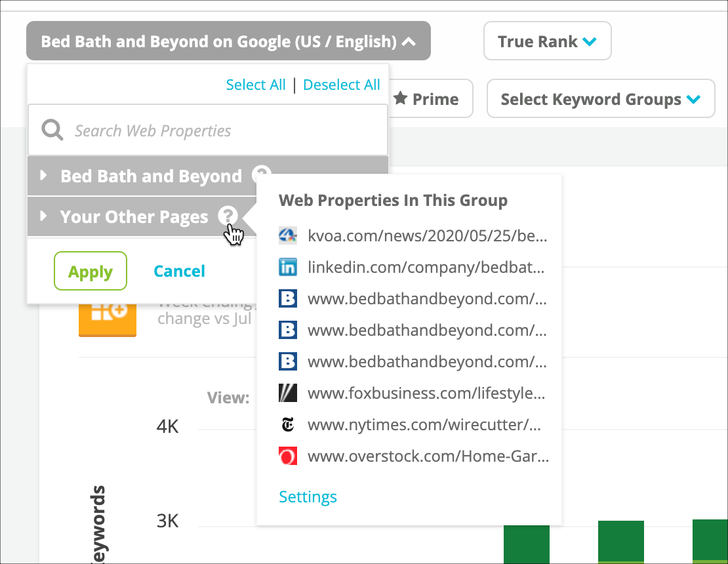Click the Overstock favicon icon
This screenshot has height=564, width=728.
pyautogui.click(x=288, y=456)
